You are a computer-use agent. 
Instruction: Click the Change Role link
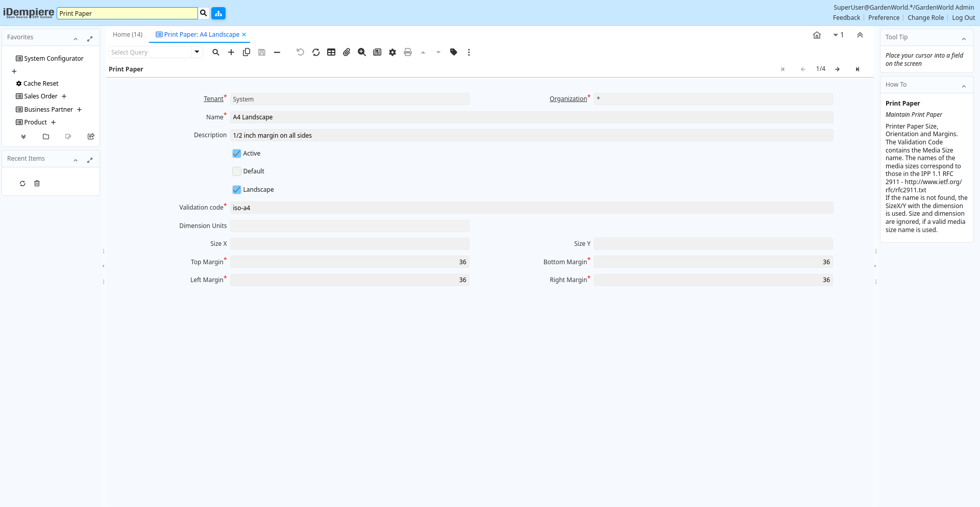pos(925,18)
